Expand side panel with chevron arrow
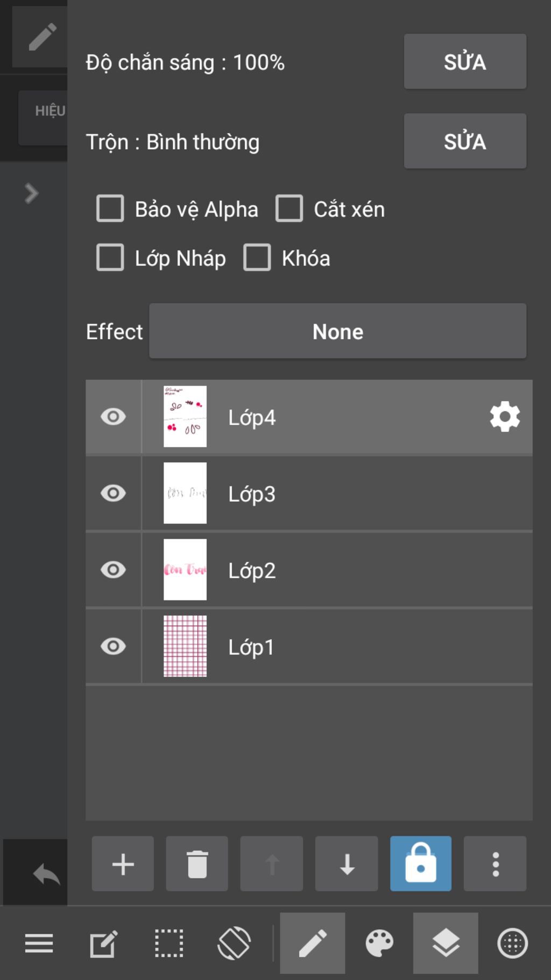The height and width of the screenshot is (980, 551). 31,193
